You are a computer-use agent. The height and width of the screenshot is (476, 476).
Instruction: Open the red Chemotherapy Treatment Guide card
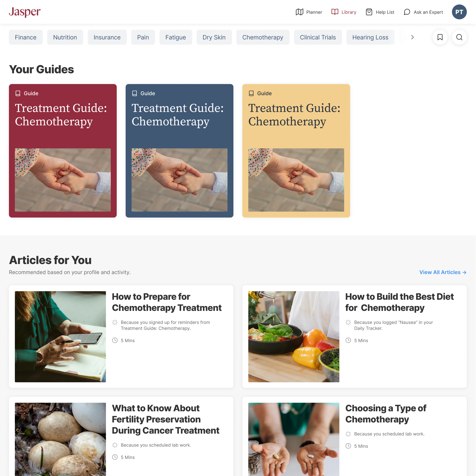tap(63, 151)
